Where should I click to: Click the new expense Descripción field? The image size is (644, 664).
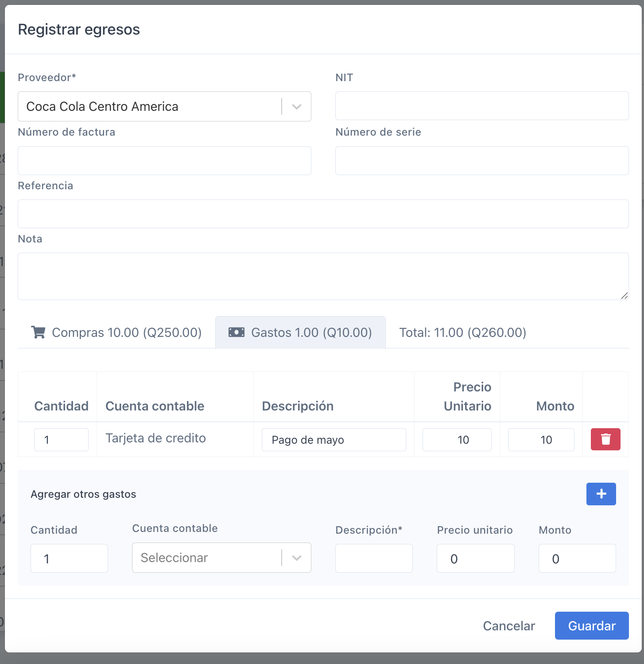pyautogui.click(x=374, y=558)
